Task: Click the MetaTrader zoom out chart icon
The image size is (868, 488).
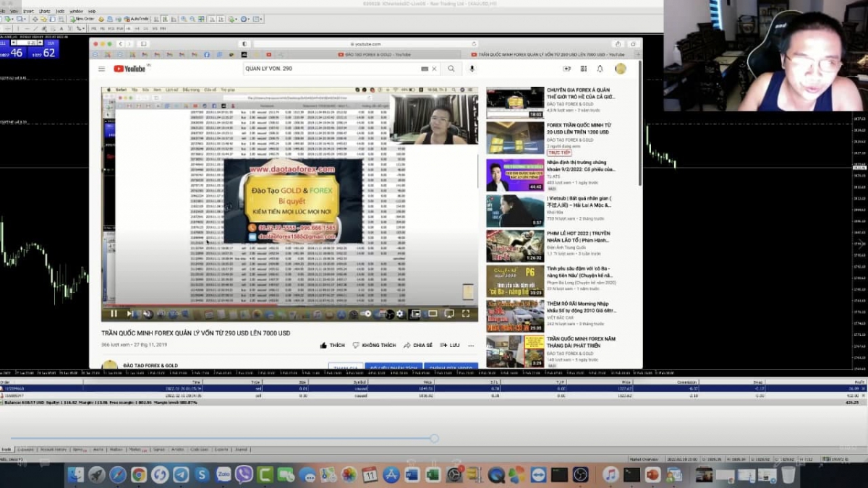Action: 192,19
